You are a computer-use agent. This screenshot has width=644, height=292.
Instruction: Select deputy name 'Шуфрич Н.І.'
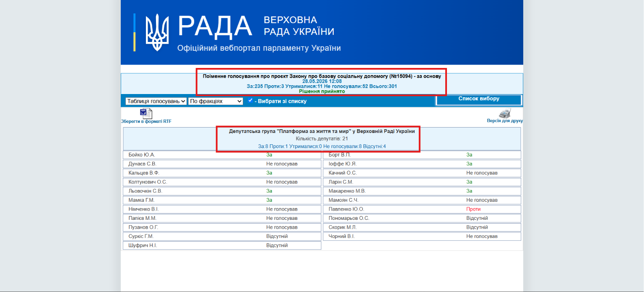(x=143, y=245)
